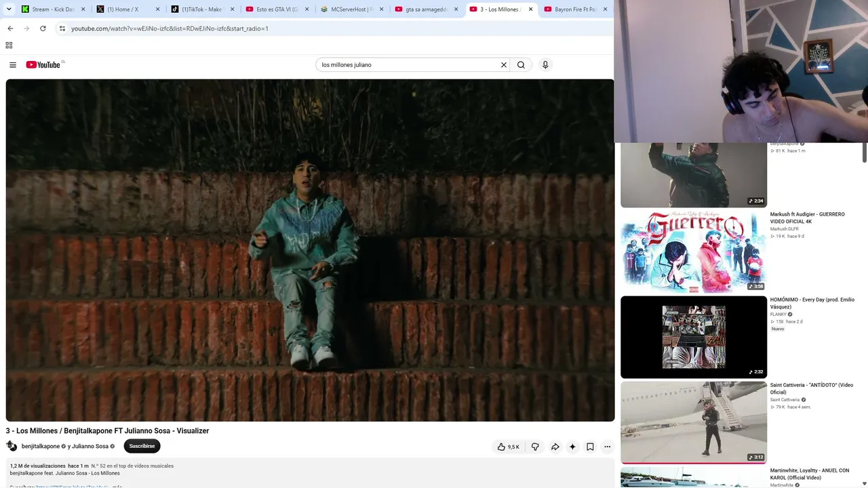Open the Chrome apps grid shortcut
This screenshot has width=868, height=488.
tap(9, 45)
